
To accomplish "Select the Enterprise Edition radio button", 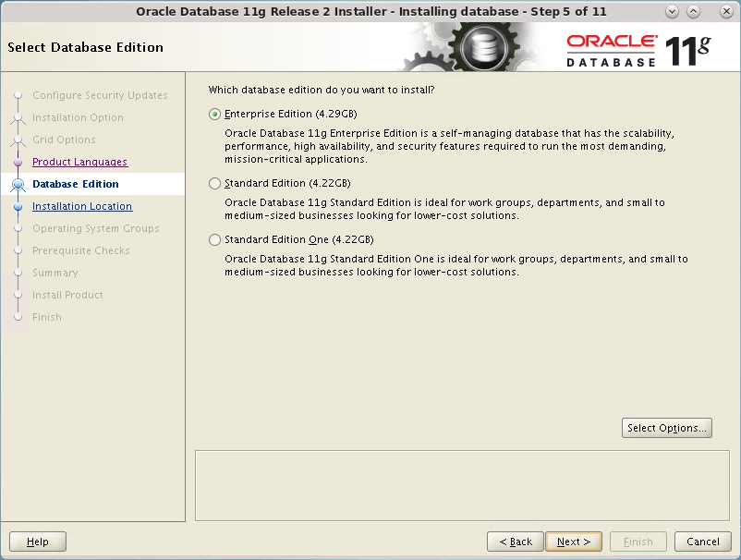I will [x=215, y=115].
